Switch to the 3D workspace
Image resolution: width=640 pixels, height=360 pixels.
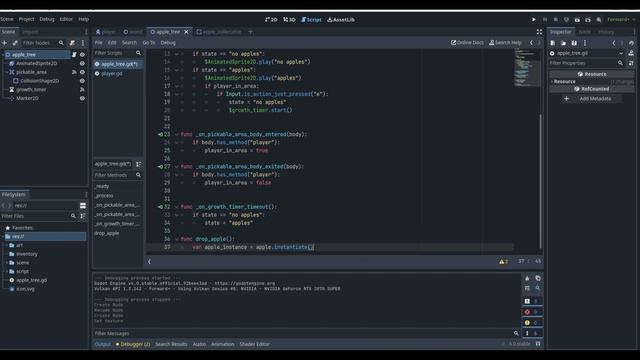click(289, 20)
